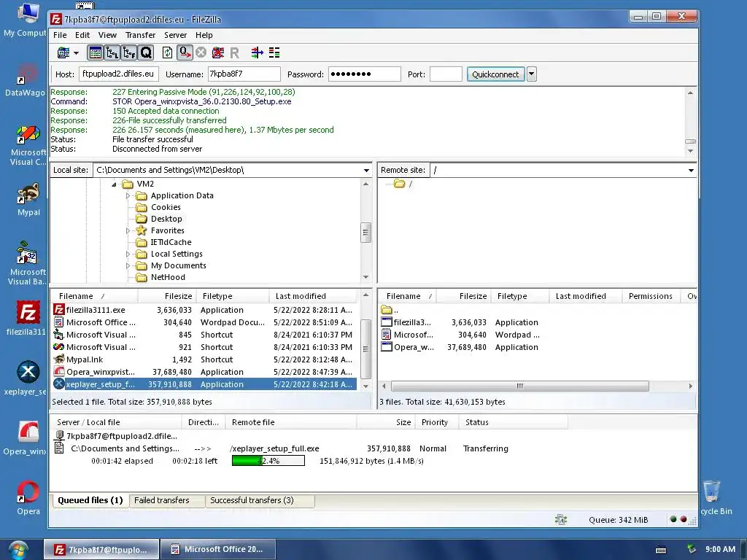Click remote file list horizontal scrollbar

[x=519, y=386]
